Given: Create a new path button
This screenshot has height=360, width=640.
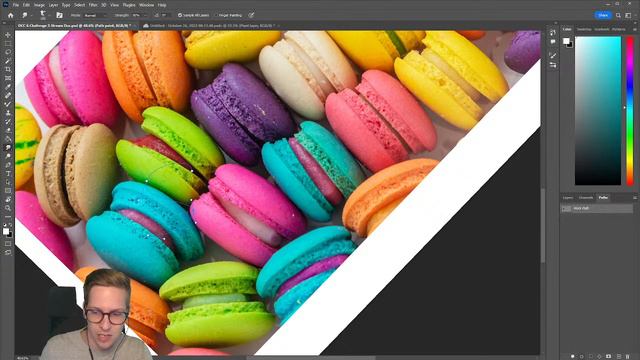Looking at the screenshot, I should coord(618,356).
